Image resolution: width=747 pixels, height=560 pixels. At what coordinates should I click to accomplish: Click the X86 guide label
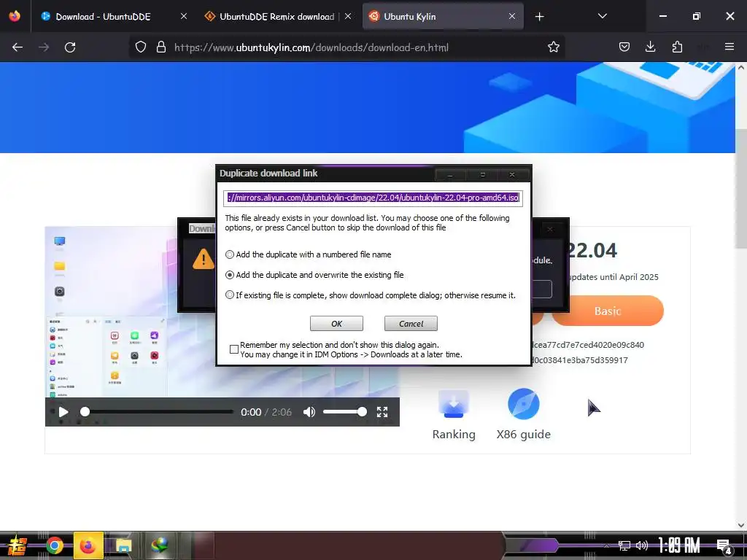tap(524, 435)
